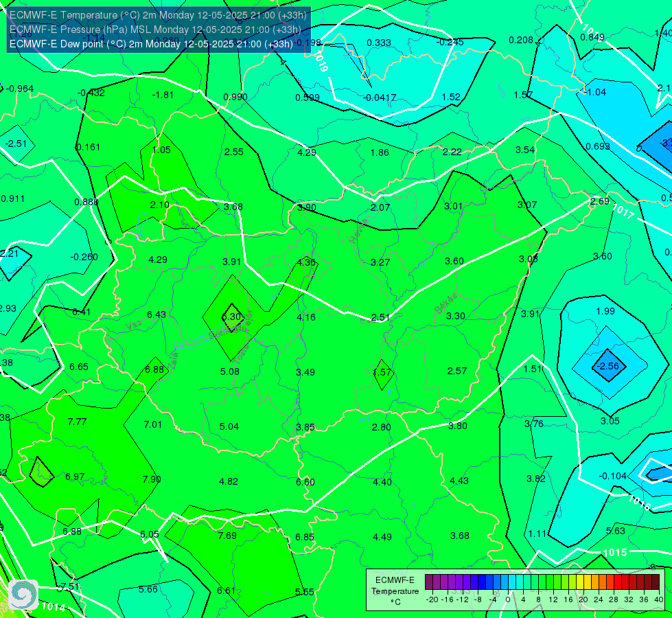Click the 1.11 dew point value
672x618 pixels.
point(537,534)
